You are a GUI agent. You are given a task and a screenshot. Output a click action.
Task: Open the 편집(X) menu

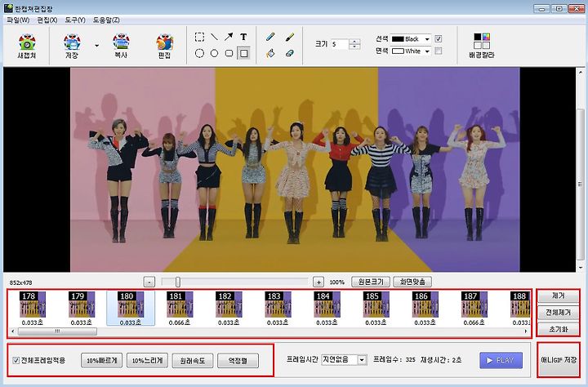click(x=47, y=20)
